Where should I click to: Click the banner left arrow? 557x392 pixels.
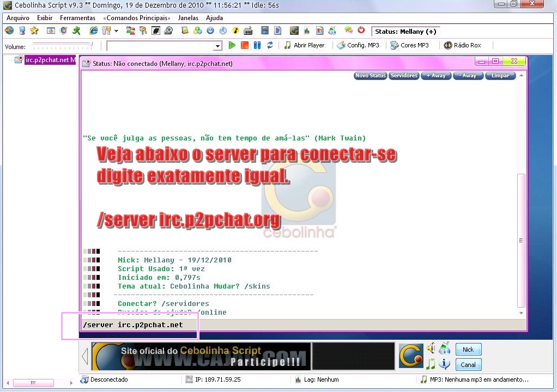pos(84,356)
